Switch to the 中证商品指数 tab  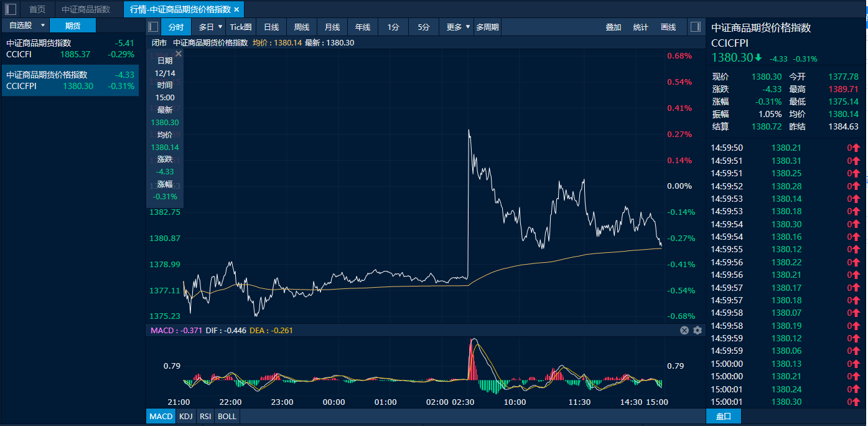(x=86, y=9)
